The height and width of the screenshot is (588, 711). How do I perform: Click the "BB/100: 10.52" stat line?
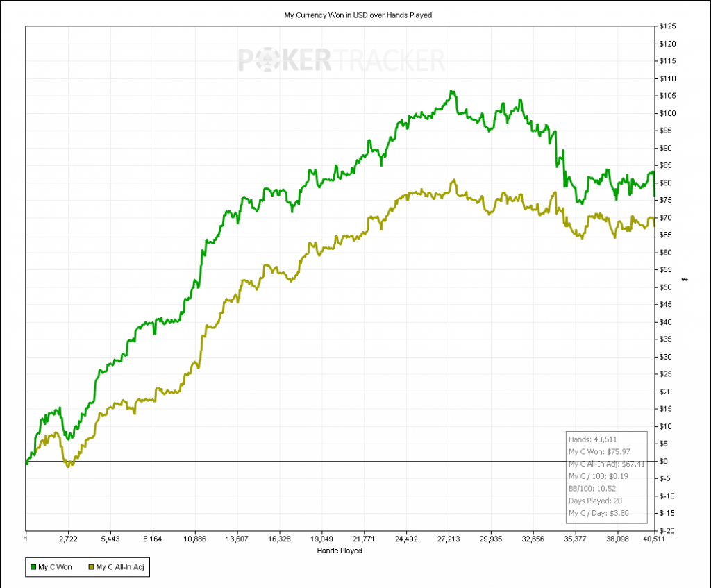pyautogui.click(x=592, y=488)
